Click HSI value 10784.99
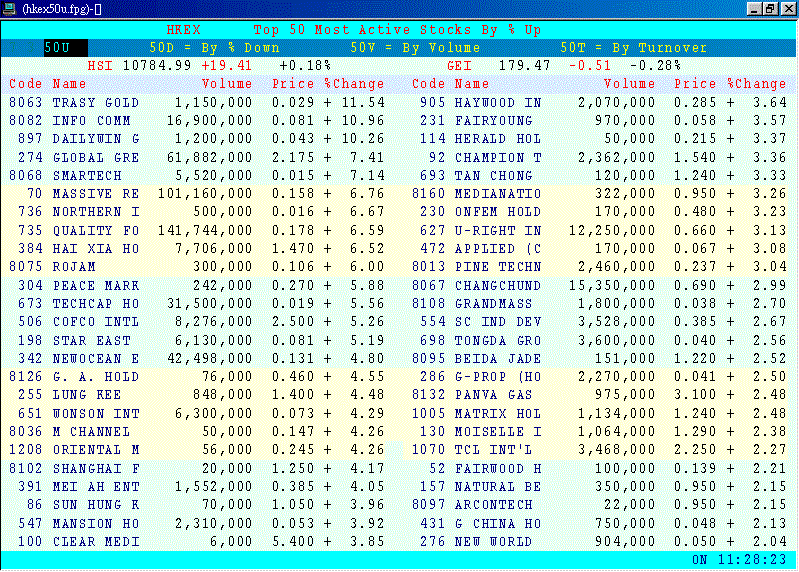 pyautogui.click(x=157, y=66)
